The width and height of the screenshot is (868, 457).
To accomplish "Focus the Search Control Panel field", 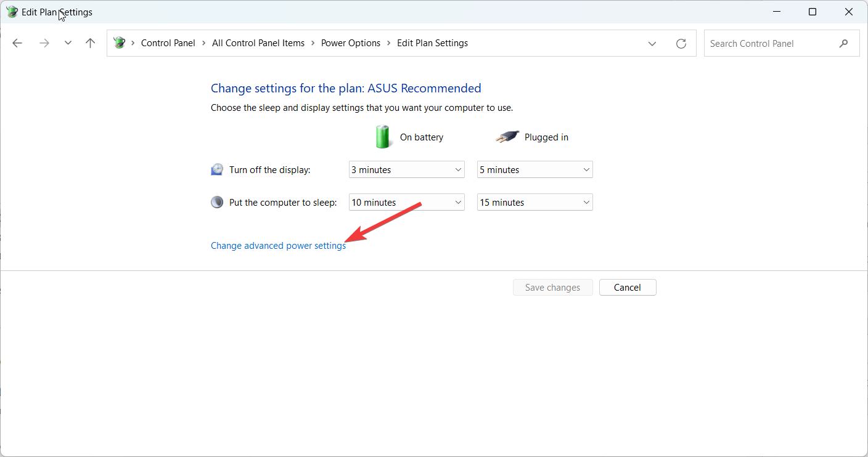I will [782, 44].
